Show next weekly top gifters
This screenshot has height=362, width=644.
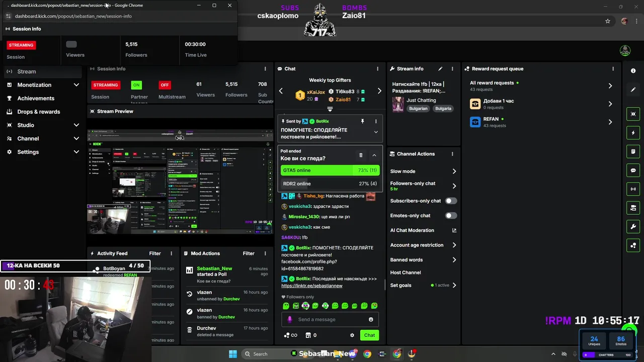(379, 91)
